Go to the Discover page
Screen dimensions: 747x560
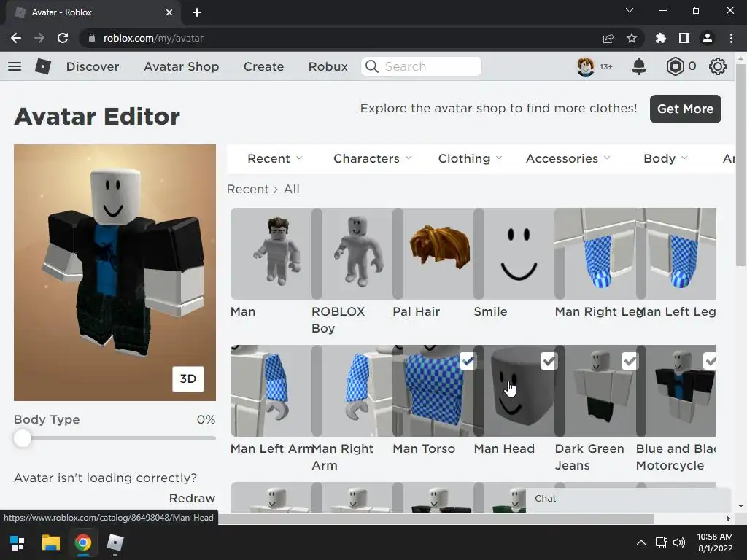(93, 66)
